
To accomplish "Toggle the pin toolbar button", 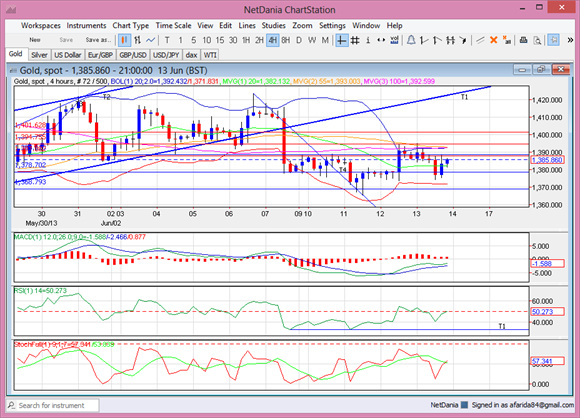I will click(x=554, y=40).
